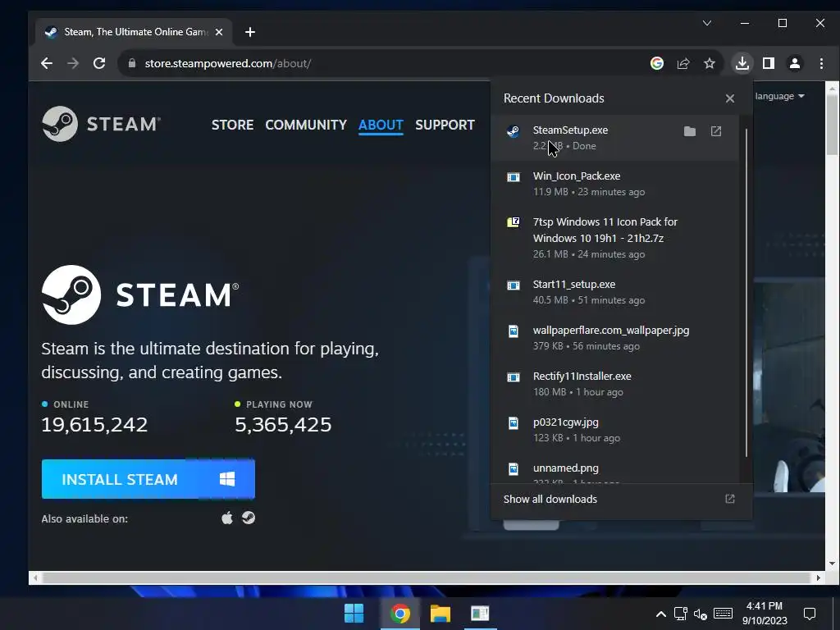Click the downloads list scrollbar
The image size is (840, 630).
tap(746, 293)
